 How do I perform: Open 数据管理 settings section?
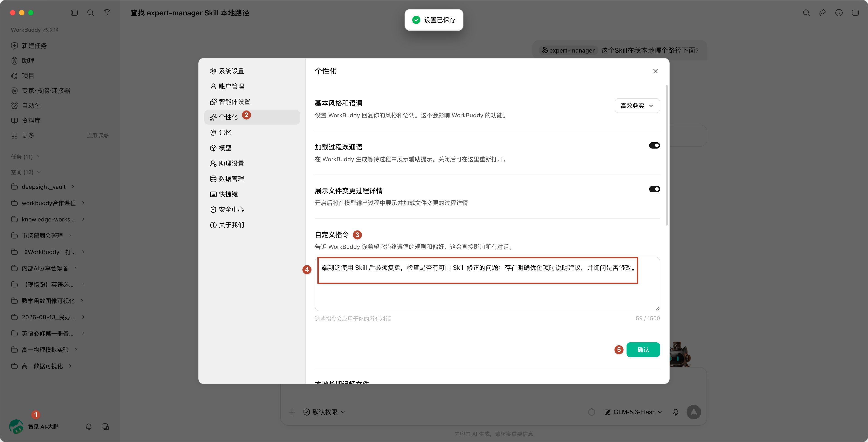point(252,179)
